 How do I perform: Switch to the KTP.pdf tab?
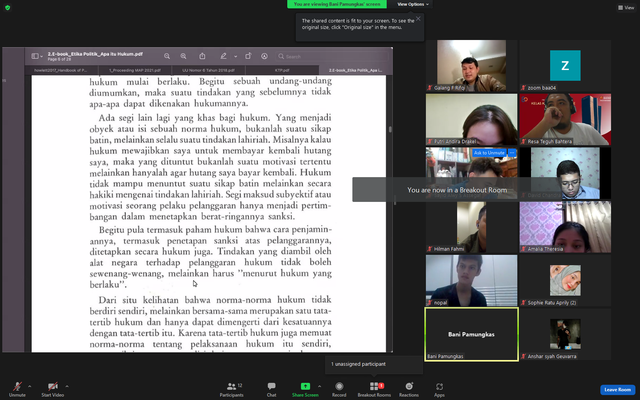click(282, 70)
